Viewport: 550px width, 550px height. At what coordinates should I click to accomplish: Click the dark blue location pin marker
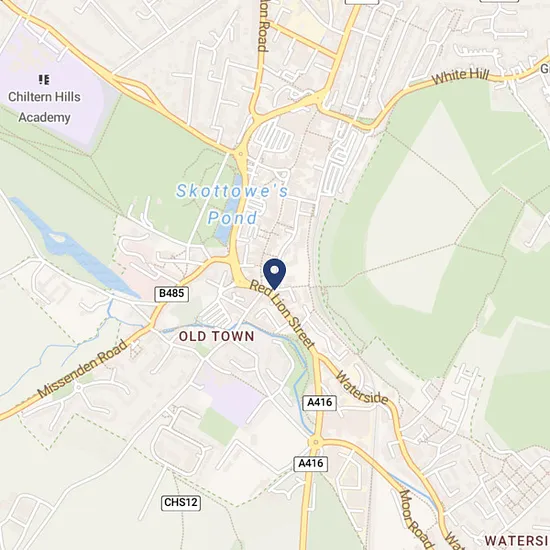[274, 274]
